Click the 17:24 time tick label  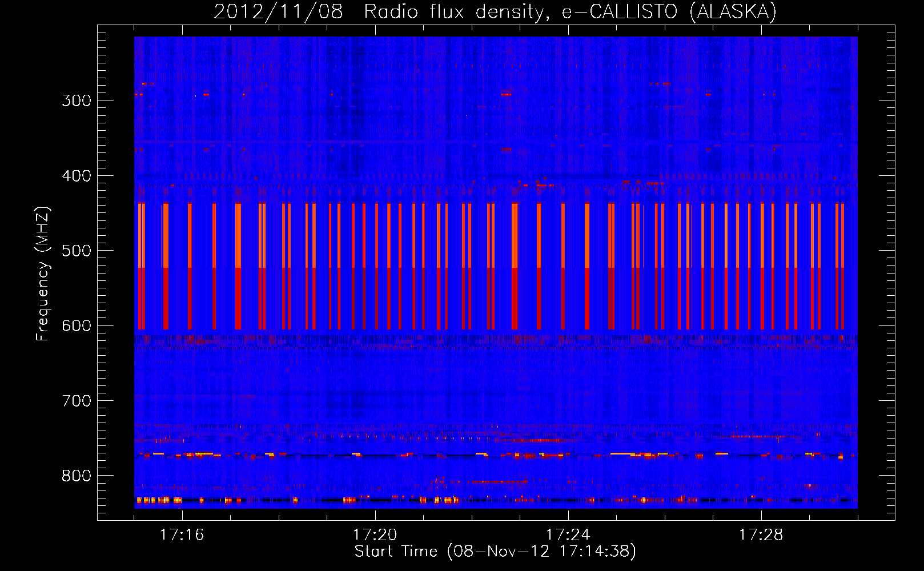point(568,535)
